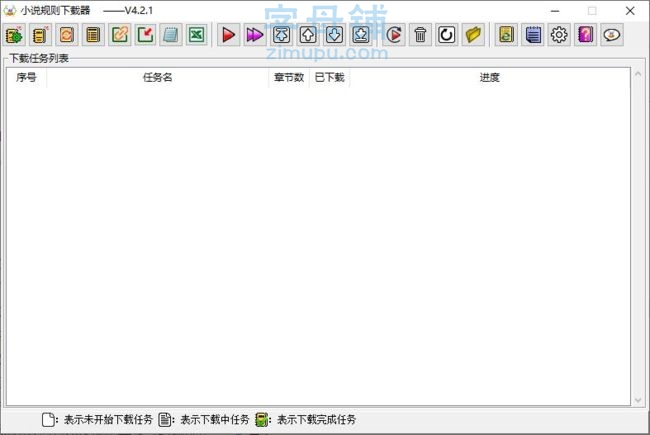
Task: Click the 已下载 column header
Action: [x=330, y=78]
